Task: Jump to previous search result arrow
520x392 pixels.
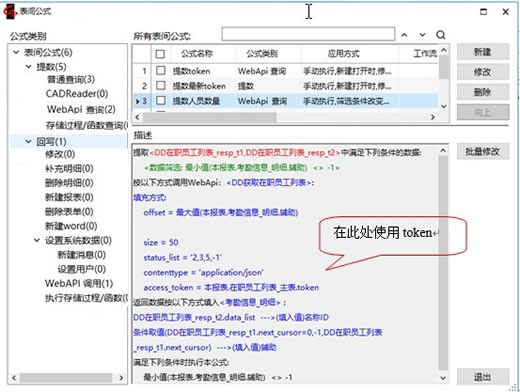Action: point(404,35)
